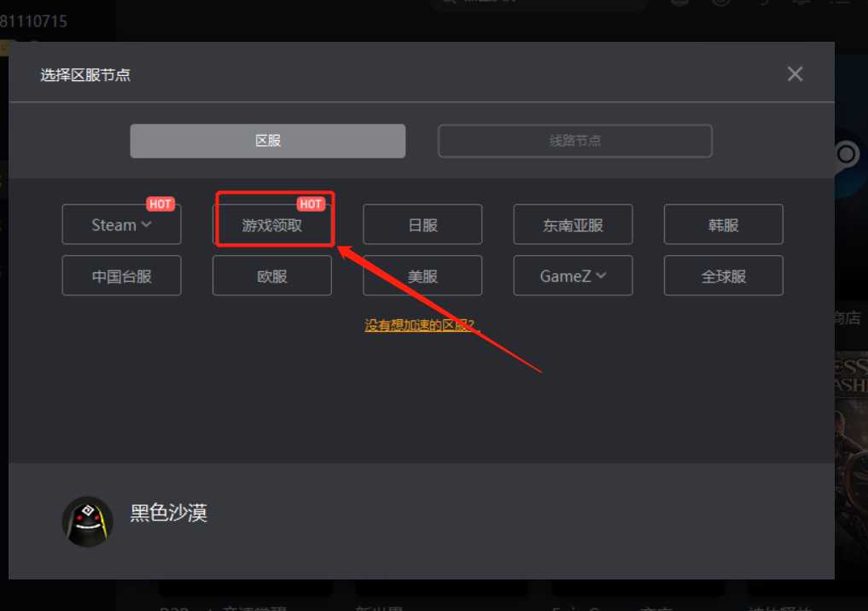The height and width of the screenshot is (611, 868).
Task: Click the 选择区服节点 dialog title
Action: 85,75
